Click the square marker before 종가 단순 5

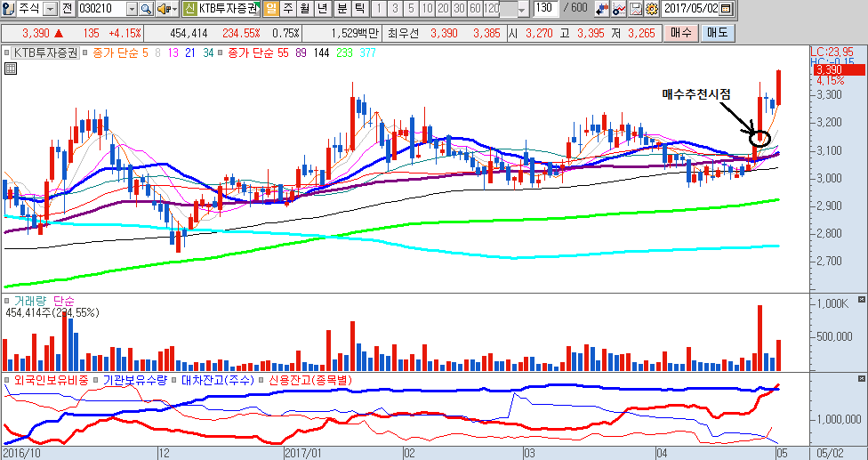[86, 53]
